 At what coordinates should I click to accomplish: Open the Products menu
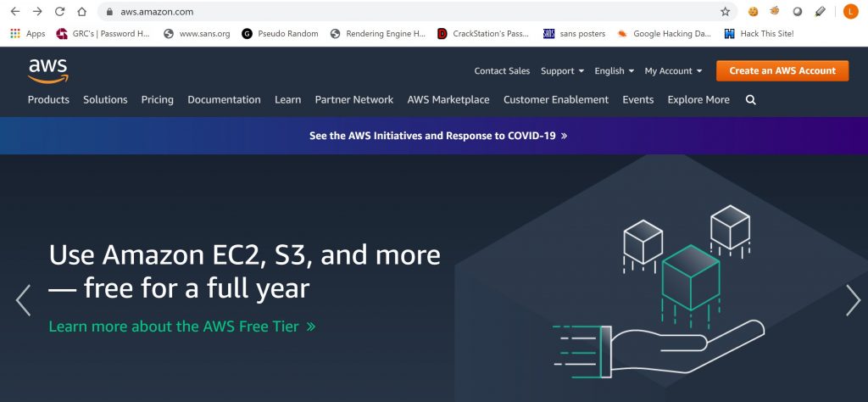tap(48, 100)
